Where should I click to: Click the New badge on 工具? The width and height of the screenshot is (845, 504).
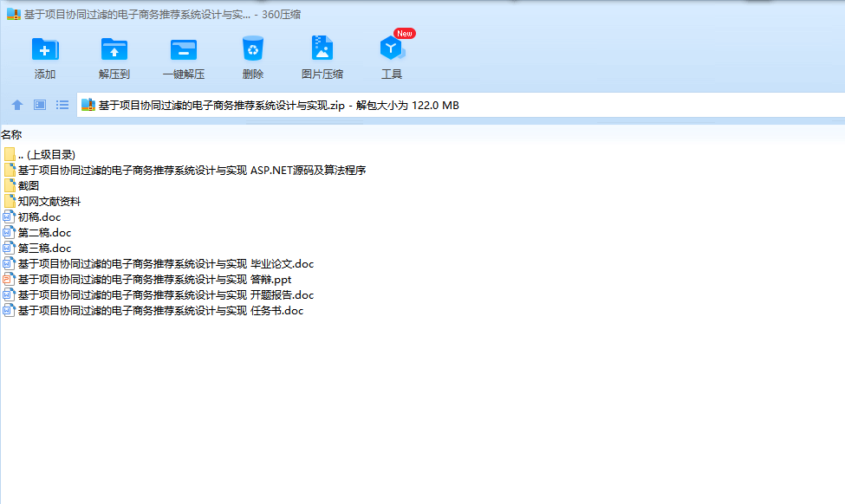404,34
